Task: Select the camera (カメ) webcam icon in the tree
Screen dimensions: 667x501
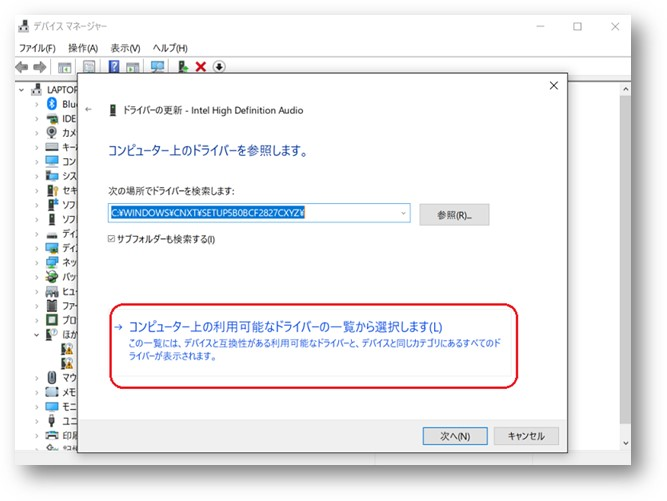Action: tap(51, 132)
